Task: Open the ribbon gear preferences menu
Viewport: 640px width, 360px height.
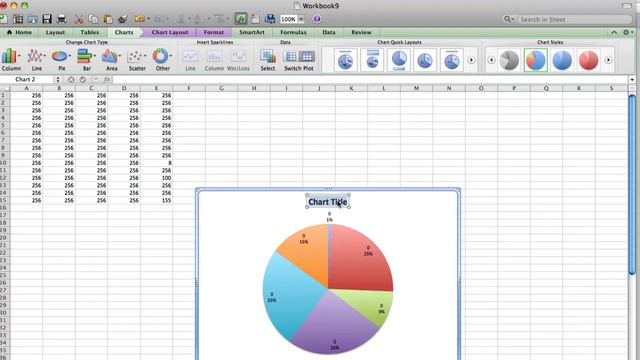Action: (628, 32)
